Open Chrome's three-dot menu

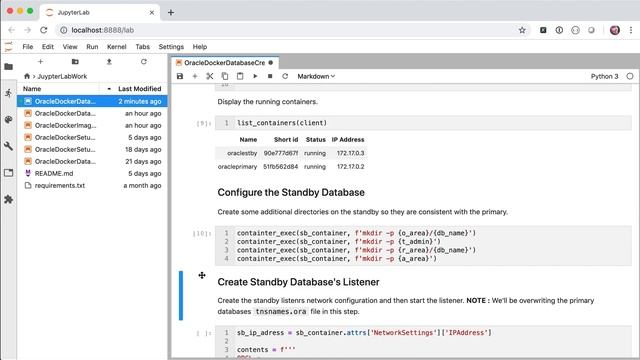point(631,30)
